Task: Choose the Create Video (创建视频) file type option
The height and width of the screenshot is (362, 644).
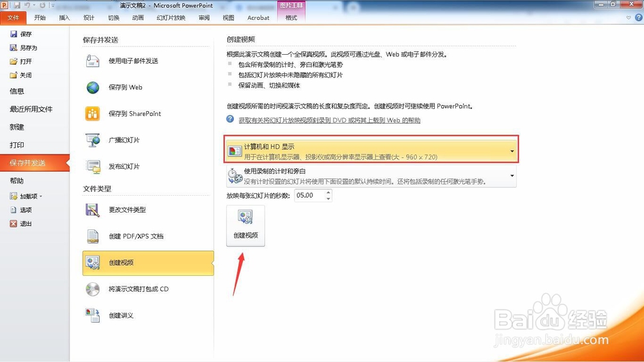Action: coord(148,263)
